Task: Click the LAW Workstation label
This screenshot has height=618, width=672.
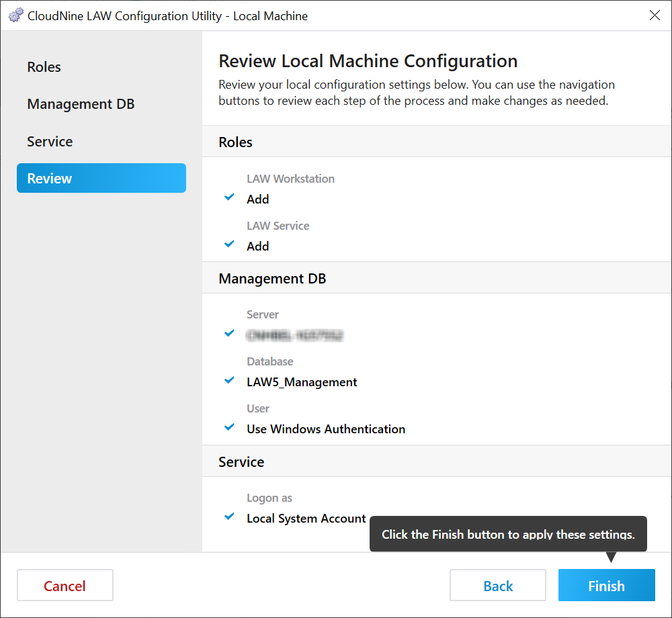Action: 290,179
